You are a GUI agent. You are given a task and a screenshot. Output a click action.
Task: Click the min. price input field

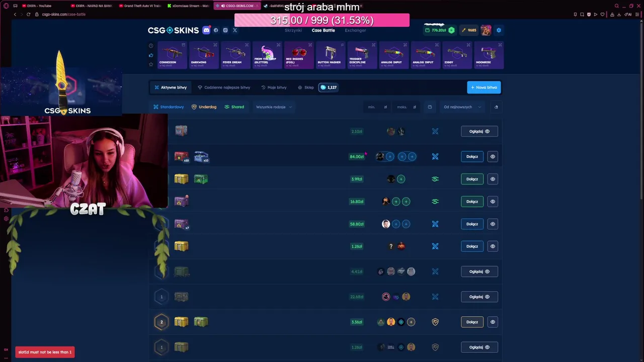point(377,107)
